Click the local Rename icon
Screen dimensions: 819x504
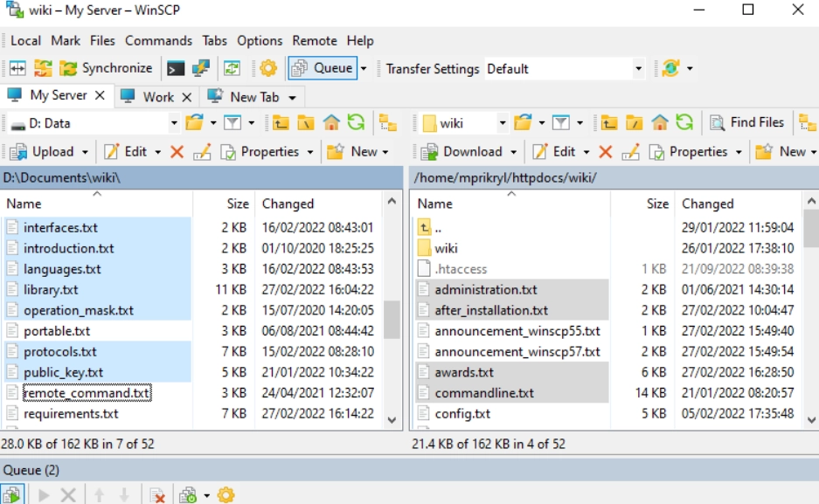click(202, 152)
